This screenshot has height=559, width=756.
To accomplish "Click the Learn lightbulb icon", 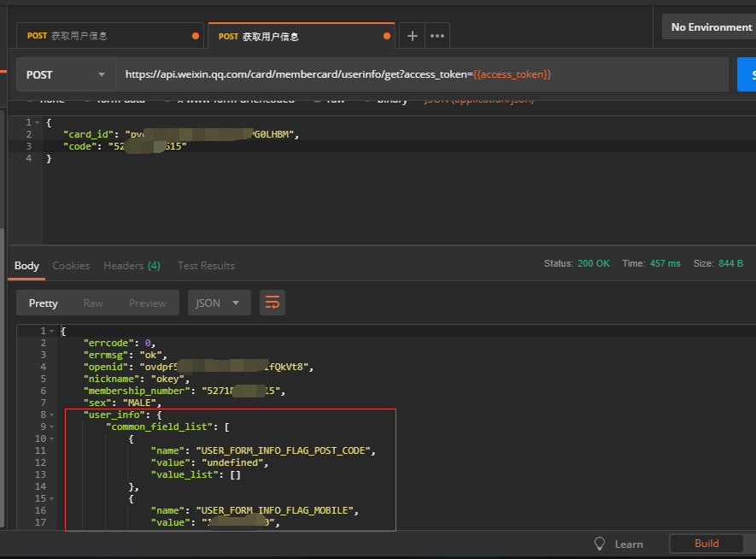I will pyautogui.click(x=600, y=544).
